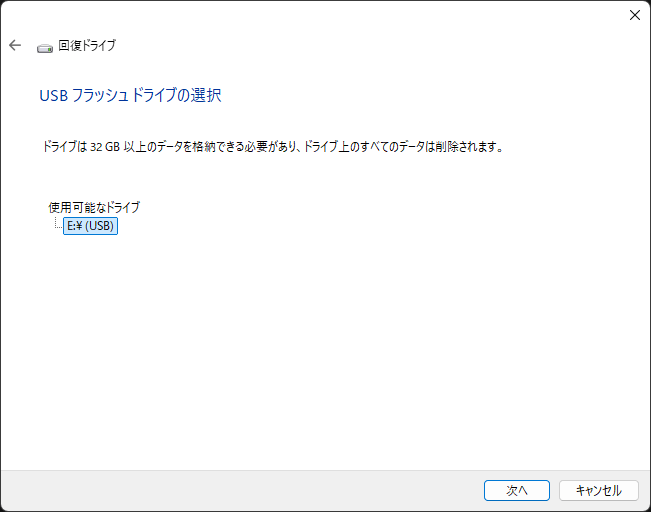Click the 回復ドライブ window title text

coord(87,45)
